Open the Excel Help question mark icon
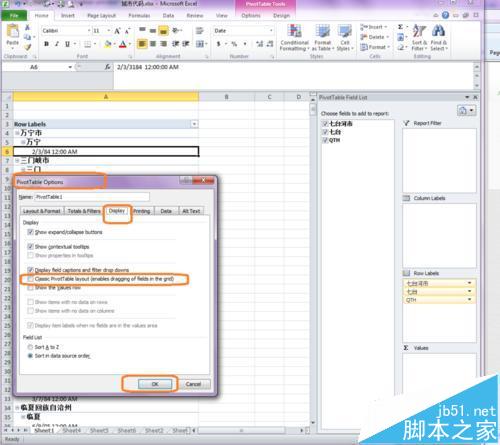The width and height of the screenshot is (500, 445). click(445, 15)
